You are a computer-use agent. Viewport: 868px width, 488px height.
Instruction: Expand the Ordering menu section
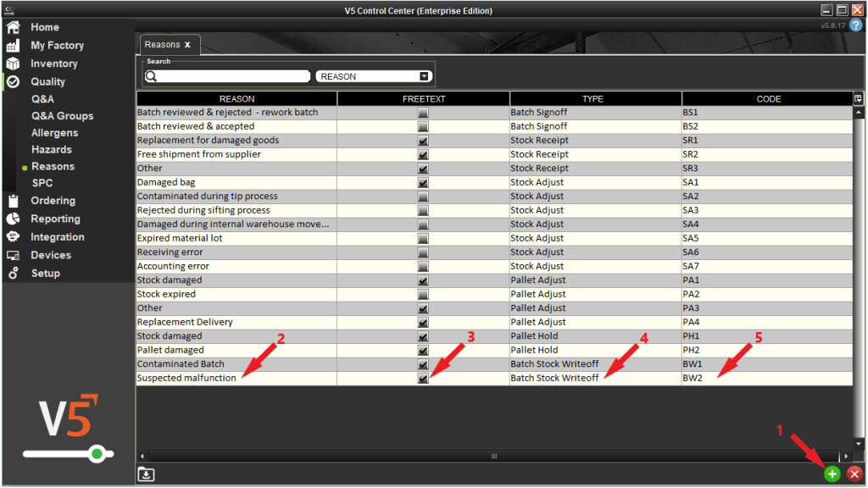pyautogui.click(x=53, y=201)
